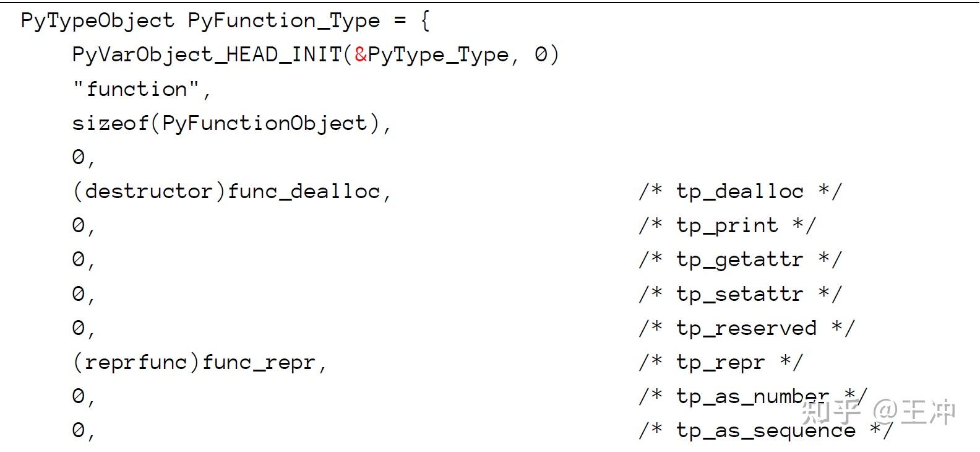This screenshot has height=452, width=980.
Task: Click sizeof(PyFunctionObject) expression
Action: (x=226, y=123)
